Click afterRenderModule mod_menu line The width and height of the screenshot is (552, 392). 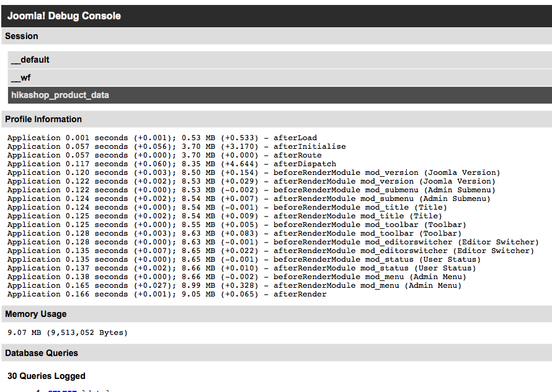[234, 286]
